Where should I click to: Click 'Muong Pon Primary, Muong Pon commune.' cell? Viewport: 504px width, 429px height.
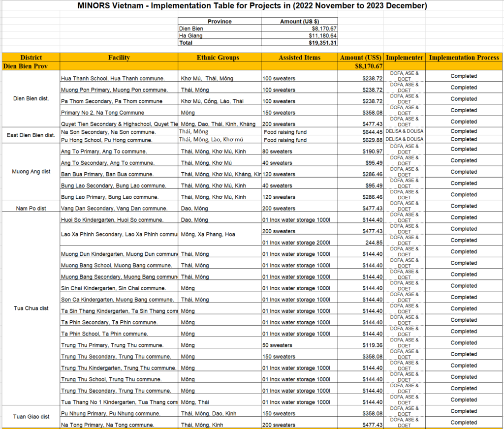pyautogui.click(x=119, y=88)
